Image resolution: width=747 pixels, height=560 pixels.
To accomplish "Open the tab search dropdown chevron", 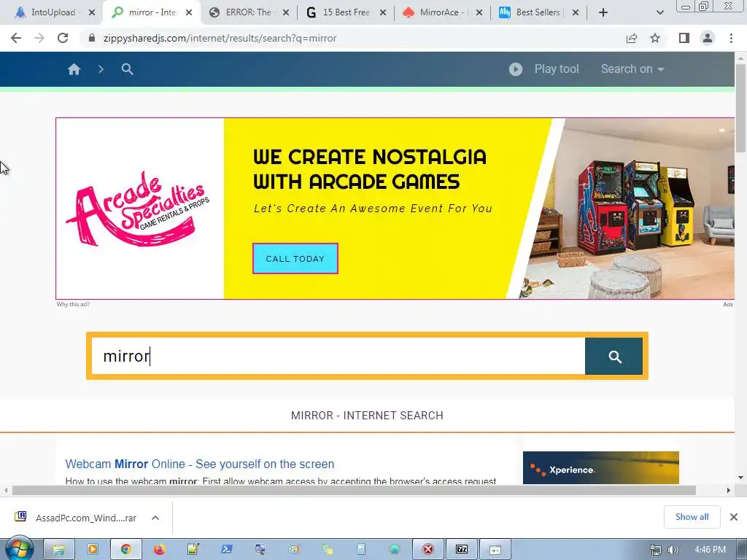I will [659, 13].
